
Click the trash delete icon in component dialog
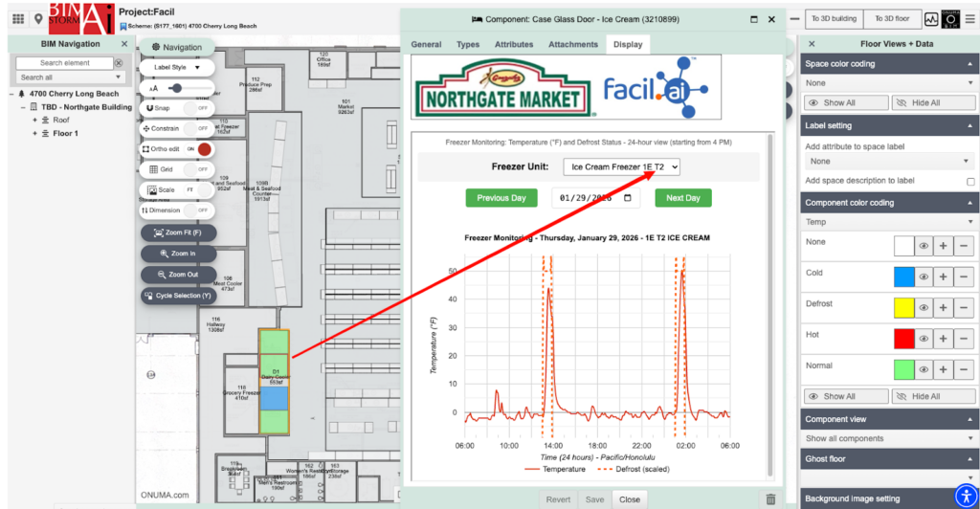click(770, 498)
